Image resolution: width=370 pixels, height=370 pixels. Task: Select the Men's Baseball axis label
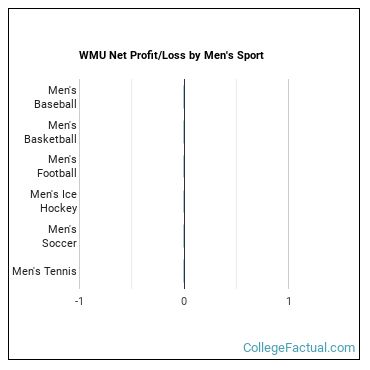coord(55,97)
